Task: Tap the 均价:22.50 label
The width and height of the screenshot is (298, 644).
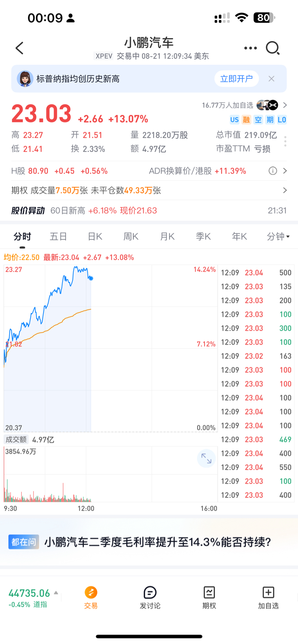Action: 21,257
